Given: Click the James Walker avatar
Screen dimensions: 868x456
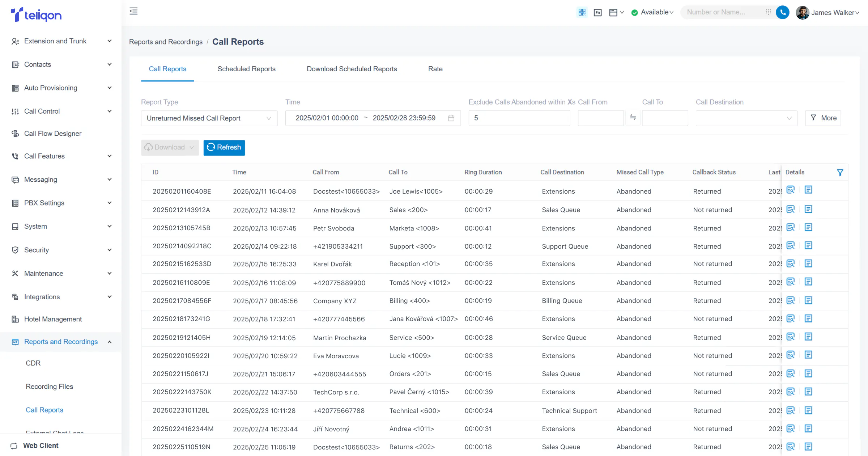Looking at the screenshot, I should click(803, 13).
